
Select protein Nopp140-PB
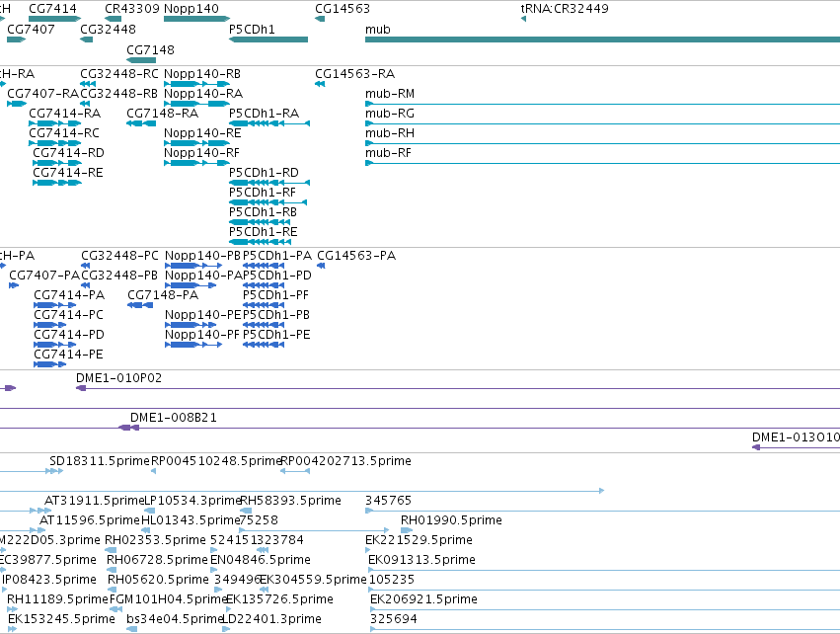click(193, 266)
